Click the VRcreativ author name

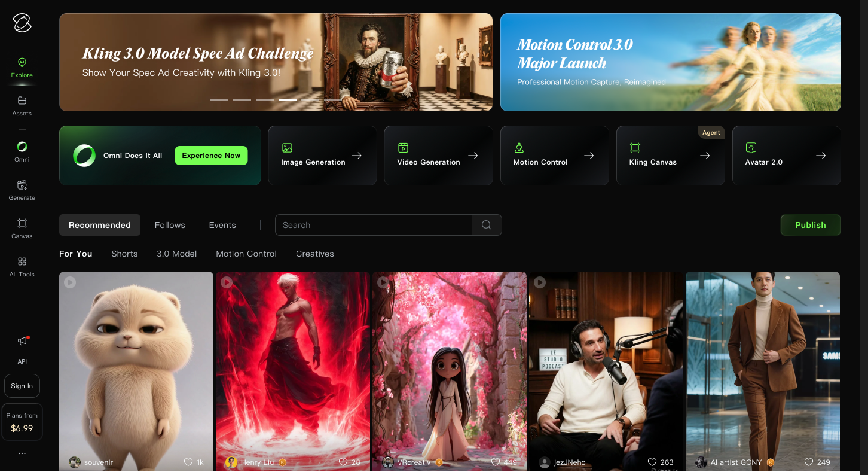(414, 462)
